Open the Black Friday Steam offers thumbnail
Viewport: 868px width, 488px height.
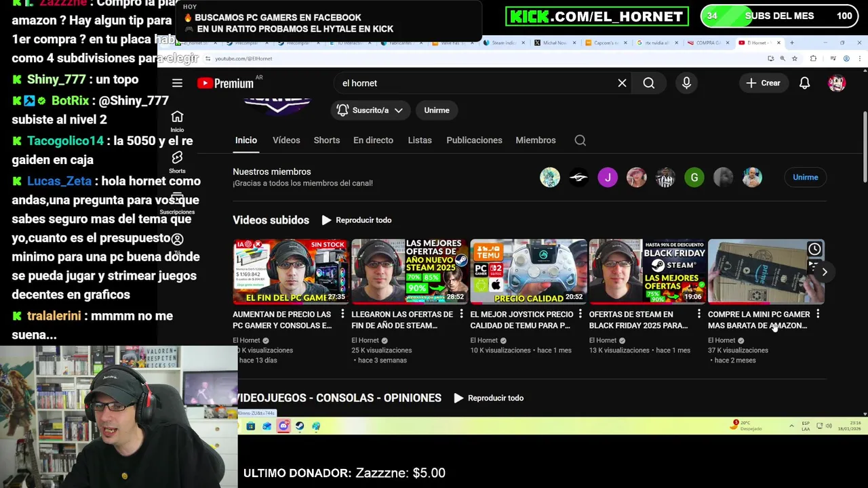click(x=647, y=271)
